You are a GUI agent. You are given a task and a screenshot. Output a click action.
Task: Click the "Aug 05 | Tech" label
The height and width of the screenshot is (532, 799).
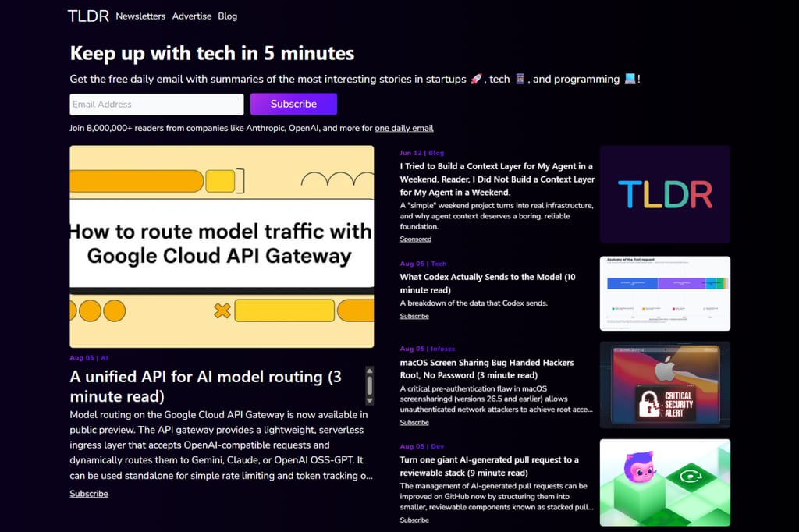click(x=423, y=264)
